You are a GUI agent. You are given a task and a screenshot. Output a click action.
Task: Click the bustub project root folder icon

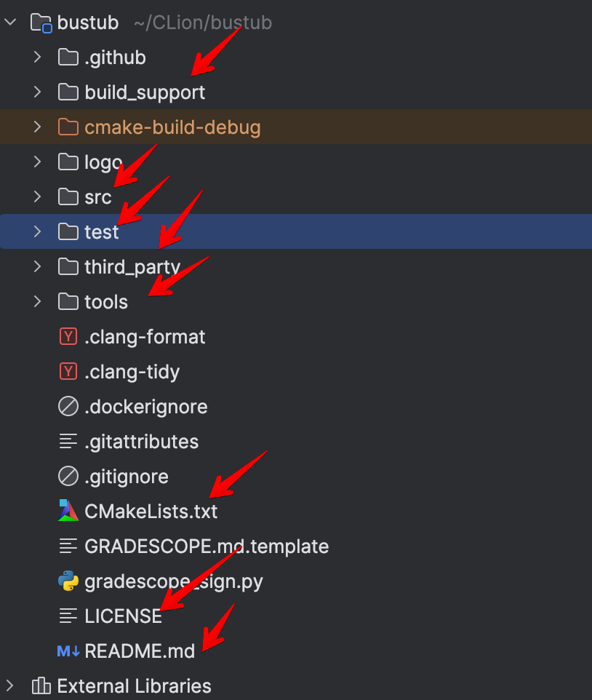click(41, 22)
